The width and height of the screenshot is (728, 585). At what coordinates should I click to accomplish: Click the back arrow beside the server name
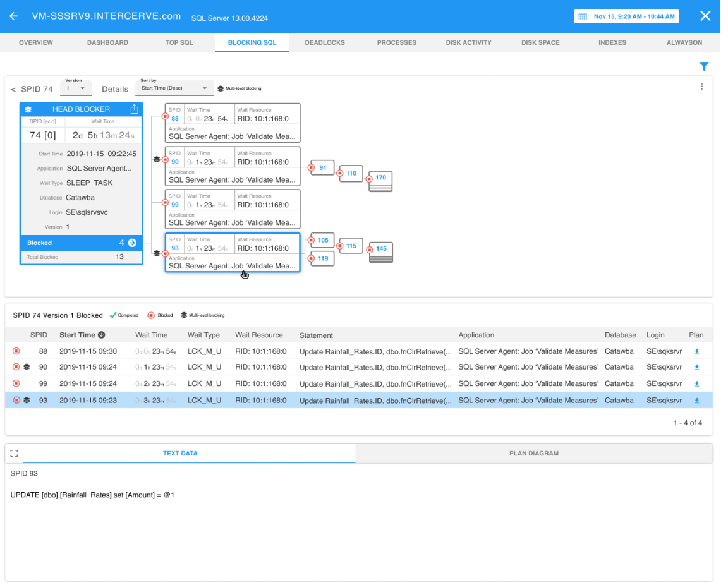pos(13,16)
